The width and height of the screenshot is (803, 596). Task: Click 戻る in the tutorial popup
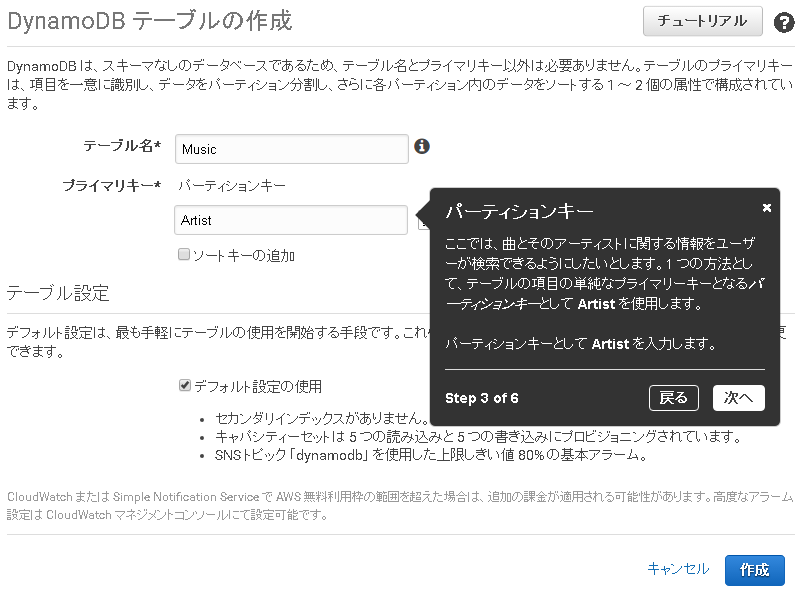(x=673, y=398)
